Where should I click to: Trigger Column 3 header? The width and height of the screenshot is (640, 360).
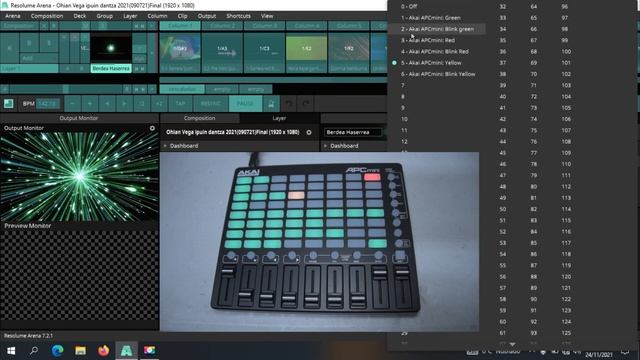[264, 26]
